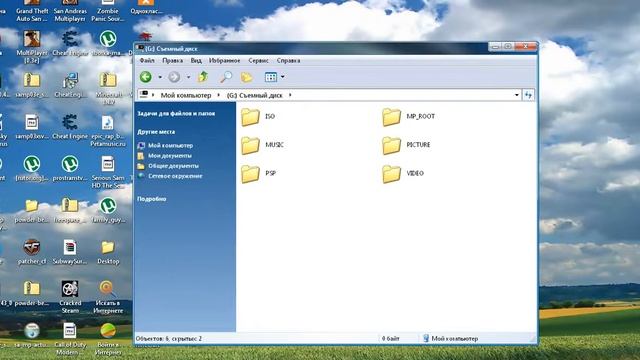The height and width of the screenshot is (360, 640).
Task: Toggle the Folders pane button
Action: [247, 77]
